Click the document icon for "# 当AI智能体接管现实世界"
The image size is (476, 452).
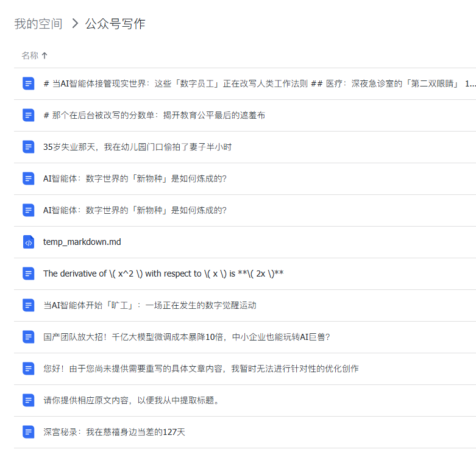click(29, 83)
